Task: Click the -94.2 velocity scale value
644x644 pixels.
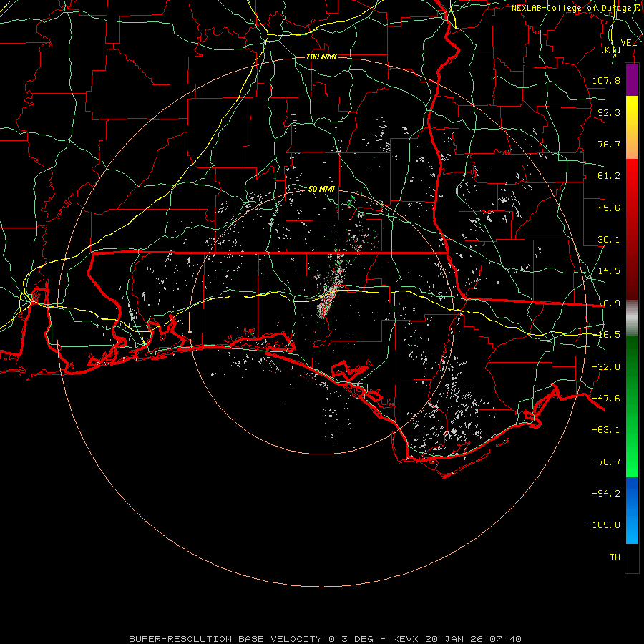Action: coord(606,494)
